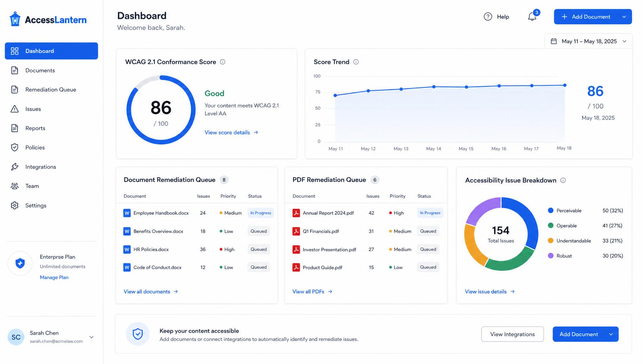Click the Reports file icon in sidebar
The width and height of the screenshot is (643, 364).
pyautogui.click(x=15, y=128)
